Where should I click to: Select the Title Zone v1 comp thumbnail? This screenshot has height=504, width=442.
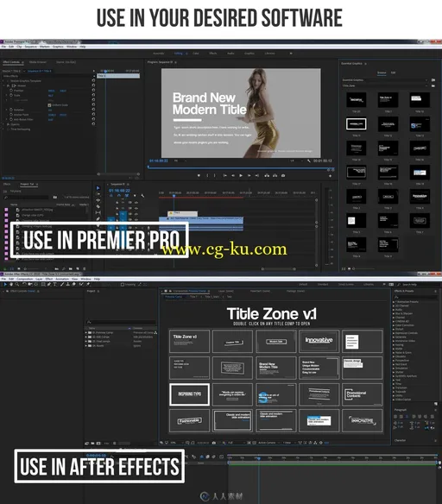point(189,341)
